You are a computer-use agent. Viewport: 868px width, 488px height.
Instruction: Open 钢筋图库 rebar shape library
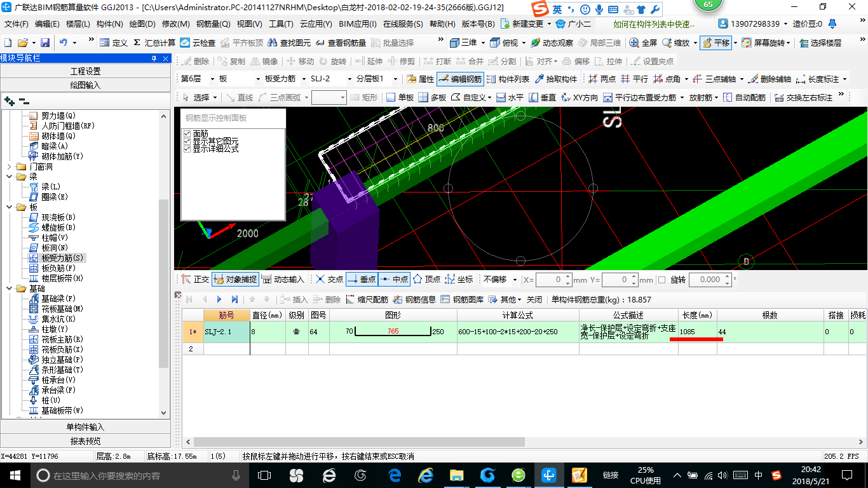click(x=462, y=299)
